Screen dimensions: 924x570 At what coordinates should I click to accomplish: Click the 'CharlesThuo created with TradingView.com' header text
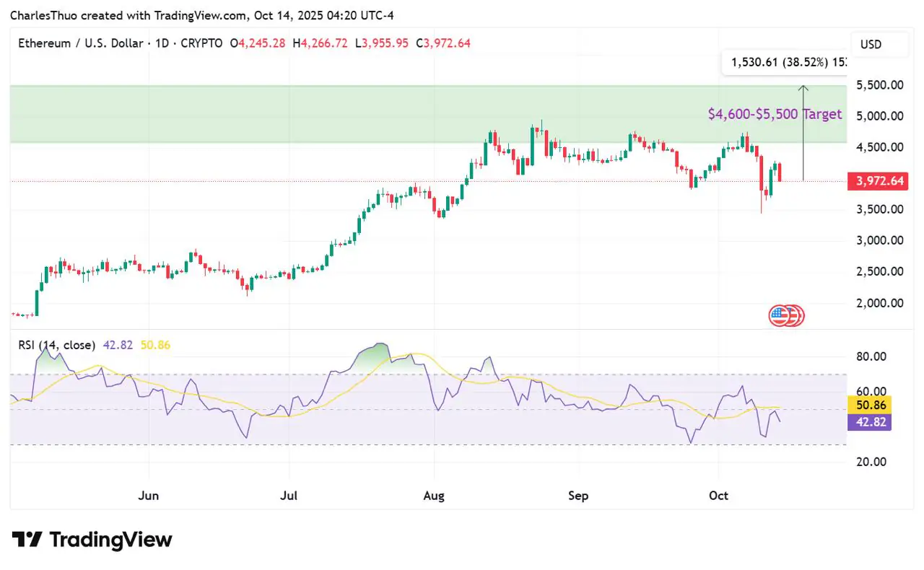127,15
